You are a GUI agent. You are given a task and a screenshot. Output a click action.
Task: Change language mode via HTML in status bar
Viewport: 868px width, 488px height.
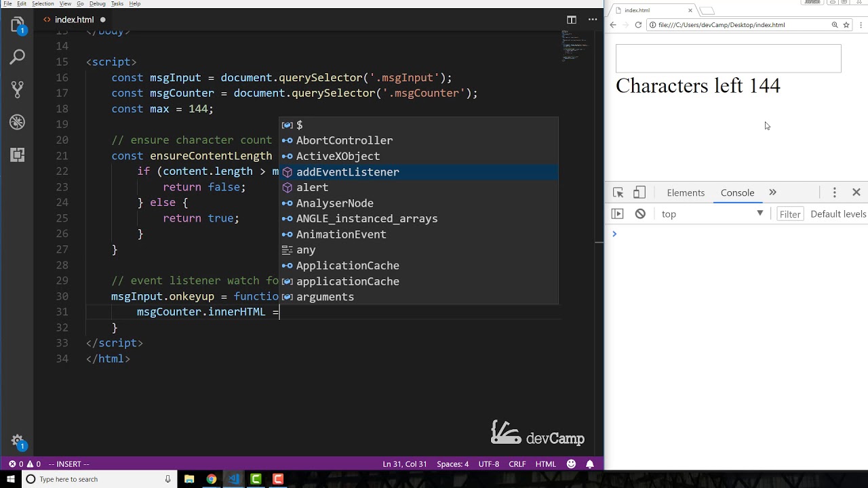click(546, 464)
